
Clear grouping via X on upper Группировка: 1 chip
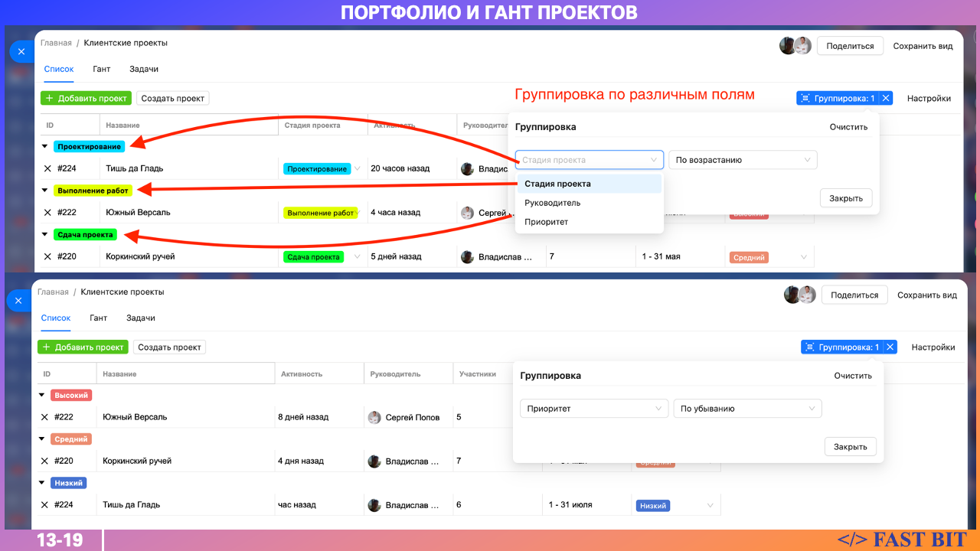point(886,98)
